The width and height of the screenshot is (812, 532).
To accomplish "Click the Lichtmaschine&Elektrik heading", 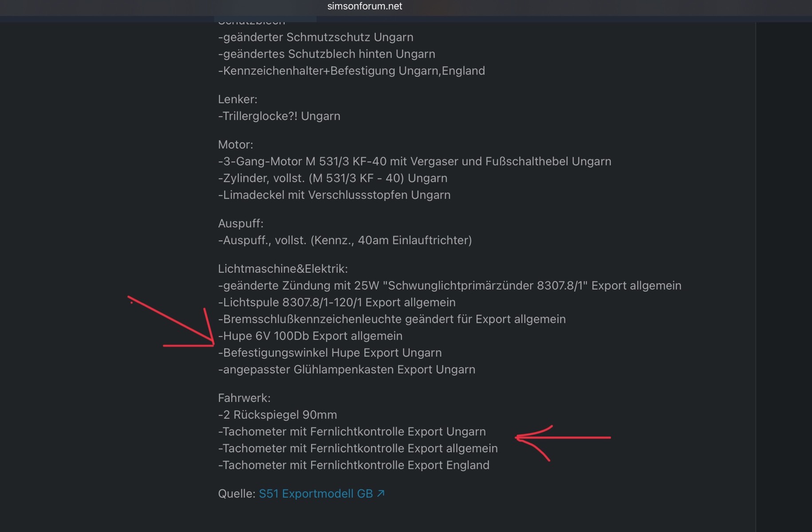I will (x=283, y=269).
